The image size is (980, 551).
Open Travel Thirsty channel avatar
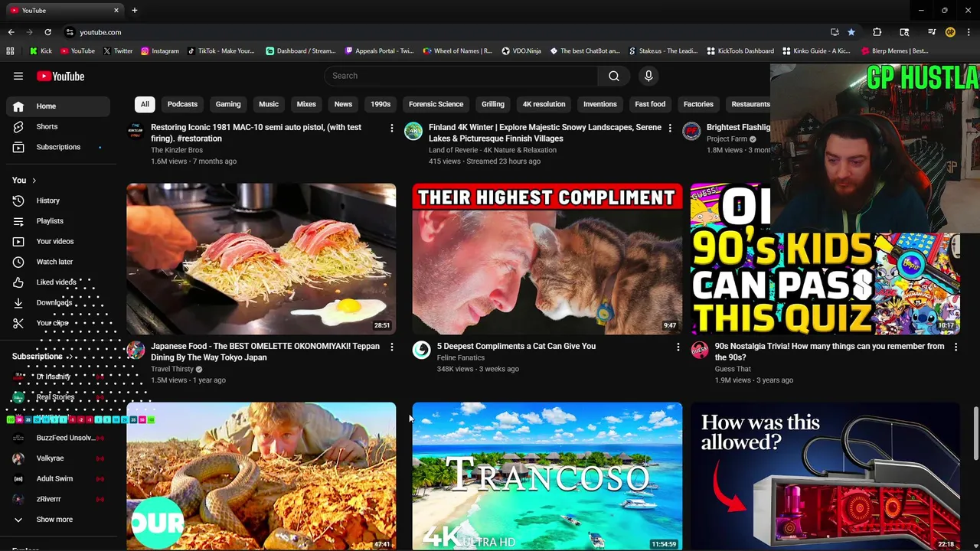136,350
